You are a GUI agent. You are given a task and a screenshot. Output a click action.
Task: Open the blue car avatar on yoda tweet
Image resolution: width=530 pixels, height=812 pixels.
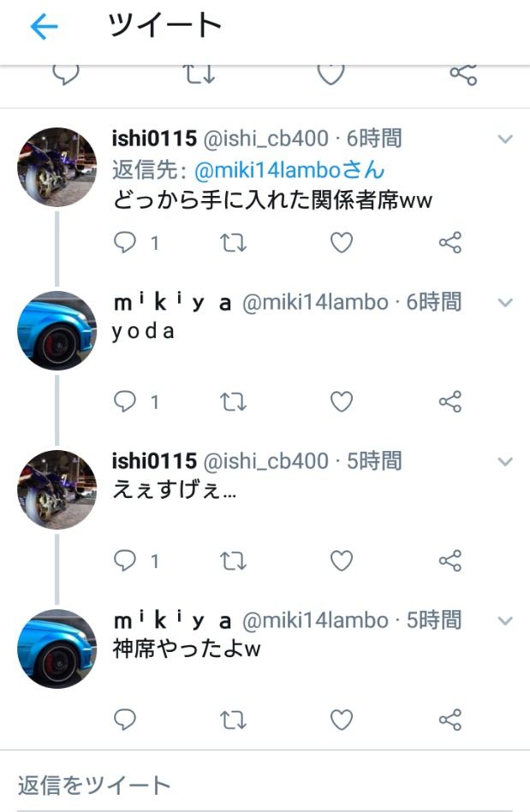57,331
